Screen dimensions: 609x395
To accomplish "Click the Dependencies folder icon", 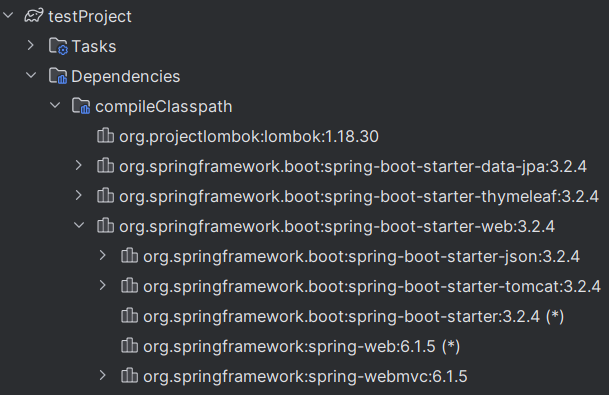I will [58, 76].
